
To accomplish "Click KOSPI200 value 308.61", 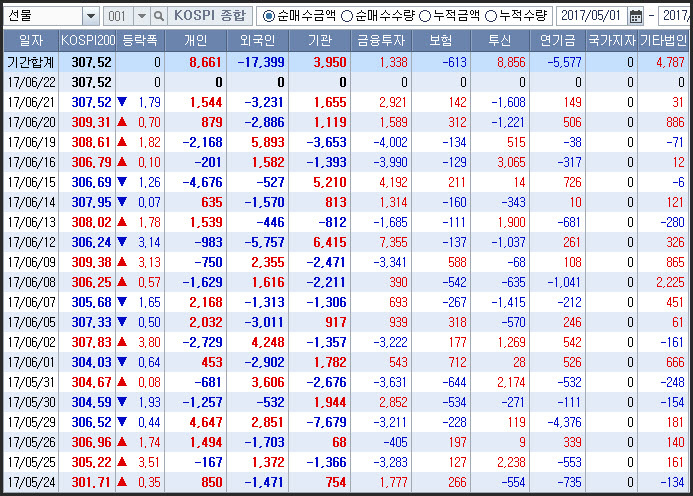I will (91, 142).
